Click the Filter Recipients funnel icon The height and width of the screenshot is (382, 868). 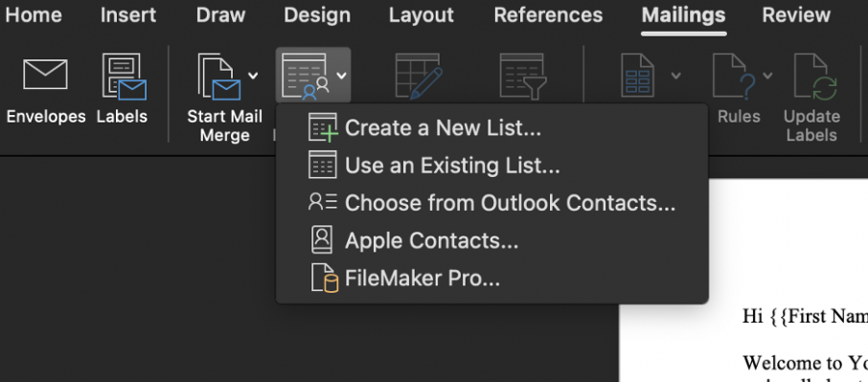(523, 77)
